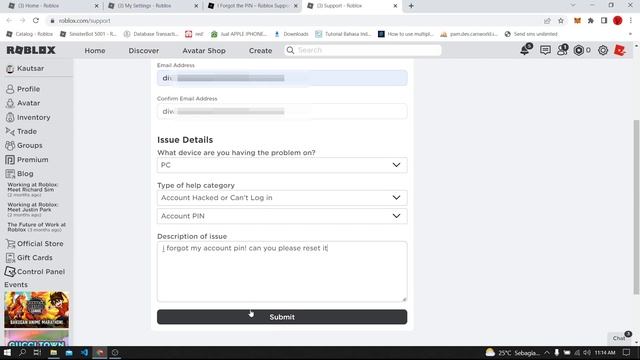Open Groups in sidebar
The height and width of the screenshot is (360, 640).
[24, 145]
